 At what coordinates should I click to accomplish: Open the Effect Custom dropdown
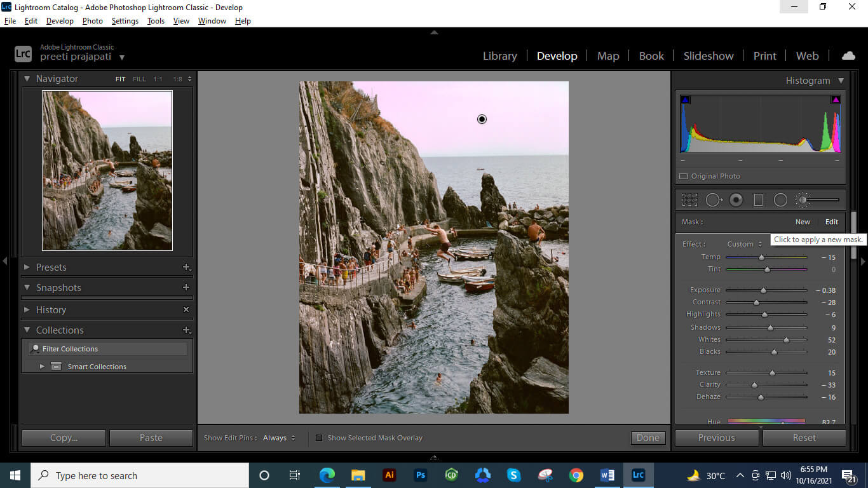744,243
